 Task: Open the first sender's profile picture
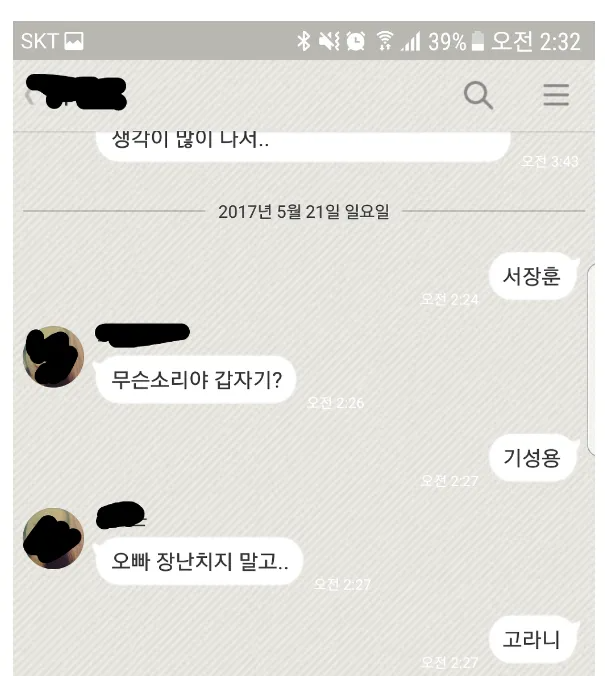pyautogui.click(x=53, y=357)
